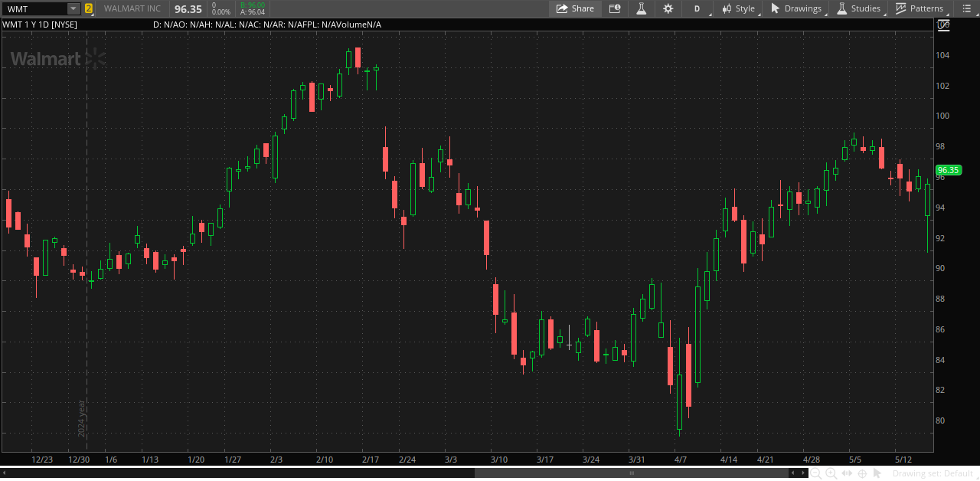The width and height of the screenshot is (980, 481).
Task: Click the price axis expand icon at top
Action: [944, 25]
